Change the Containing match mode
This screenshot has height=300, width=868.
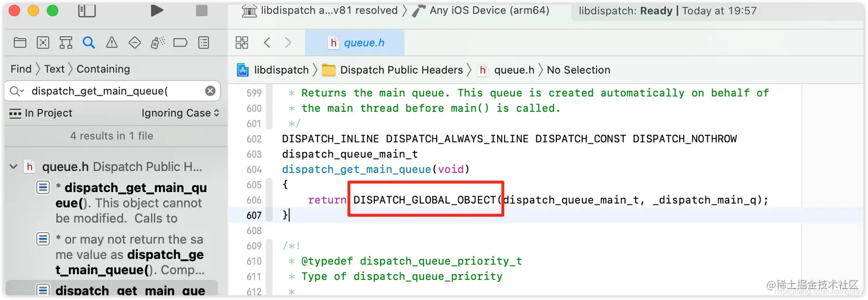(103, 69)
